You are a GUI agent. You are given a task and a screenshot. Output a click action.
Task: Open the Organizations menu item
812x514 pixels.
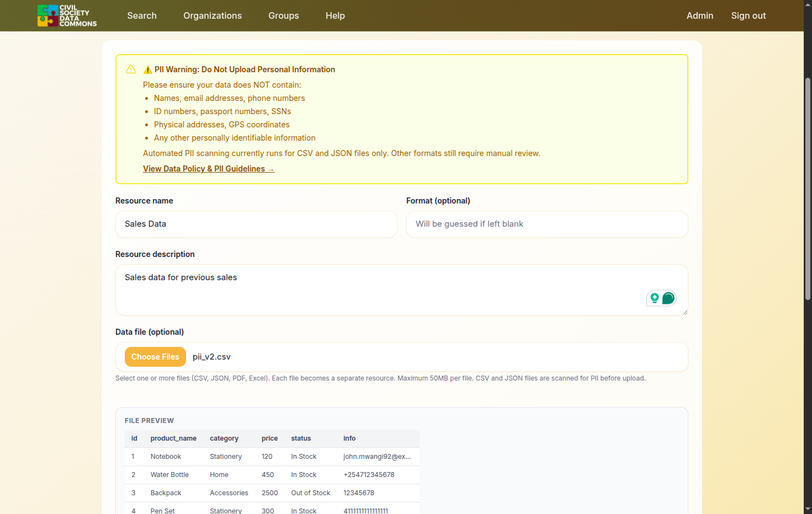213,15
